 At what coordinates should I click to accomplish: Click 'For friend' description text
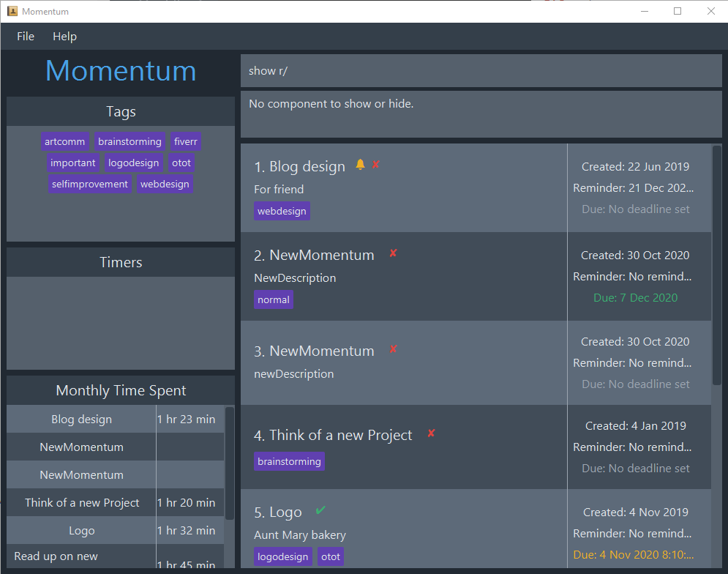(x=279, y=189)
